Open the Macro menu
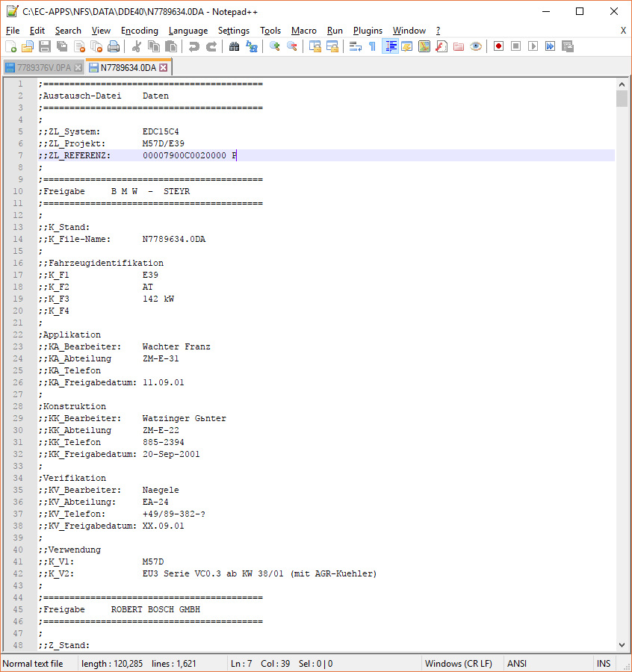The height and width of the screenshot is (672, 632). coord(303,31)
